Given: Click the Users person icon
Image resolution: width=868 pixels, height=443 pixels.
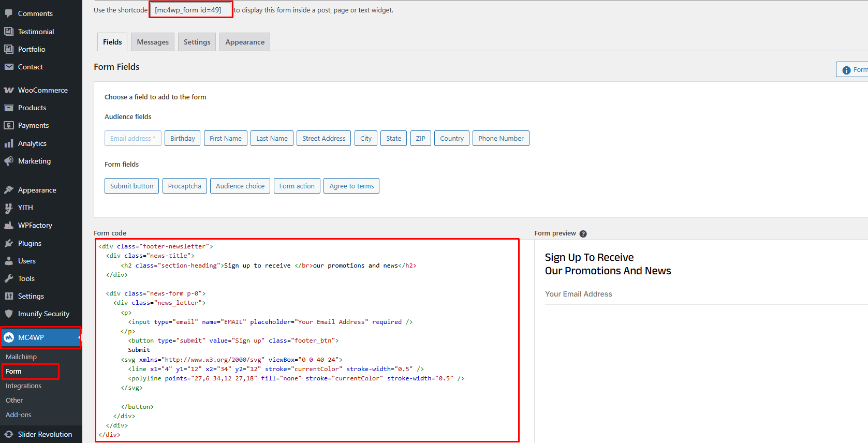Looking at the screenshot, I should coord(9,261).
